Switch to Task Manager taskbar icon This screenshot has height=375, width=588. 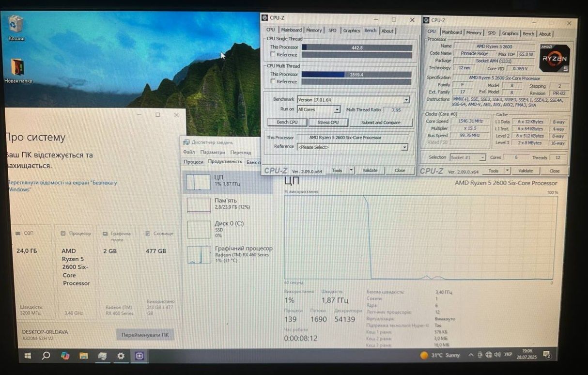click(102, 356)
